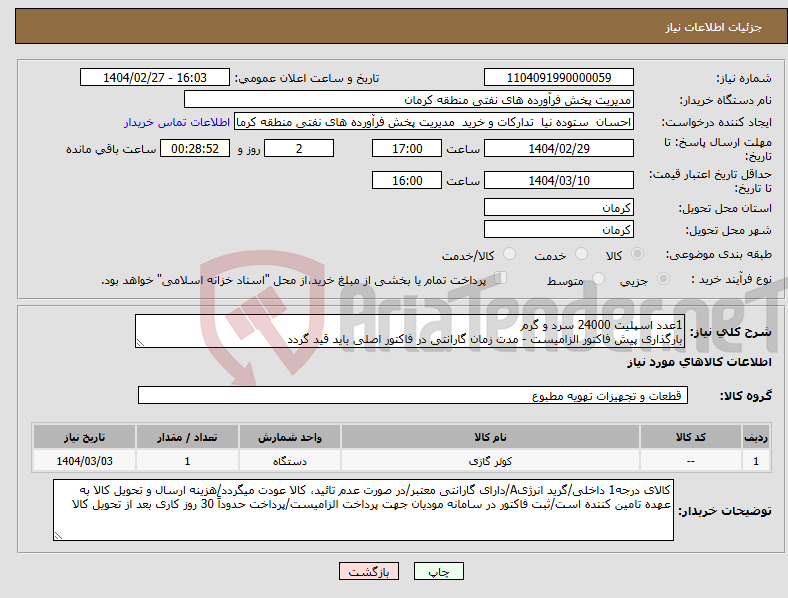The height and width of the screenshot is (598, 788).
Task: Click the announcement date field 1404/02/27 - 16:03
Action: [155, 77]
